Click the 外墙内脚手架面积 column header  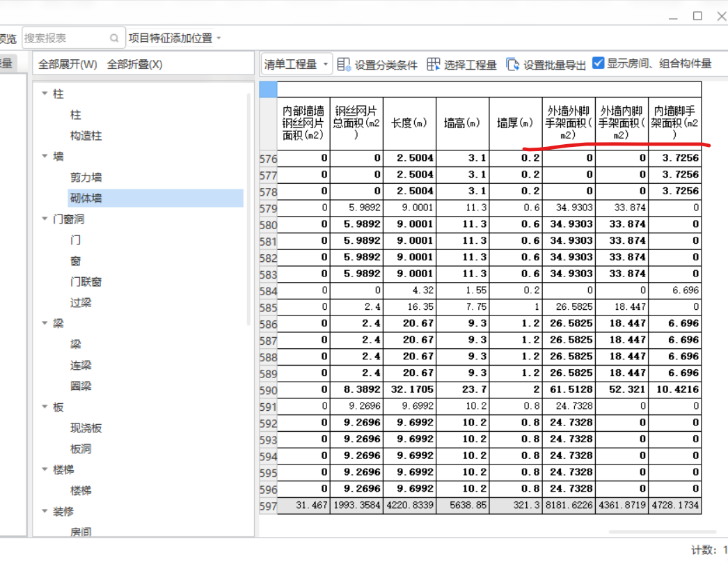coord(622,123)
